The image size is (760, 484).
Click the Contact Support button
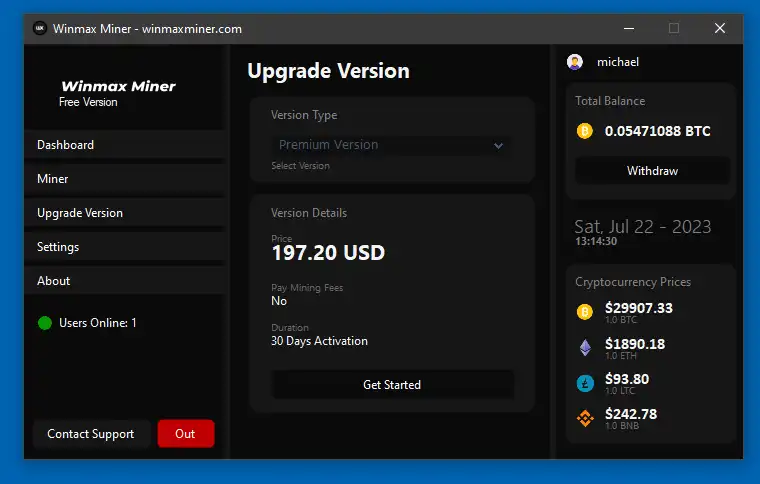pos(91,434)
